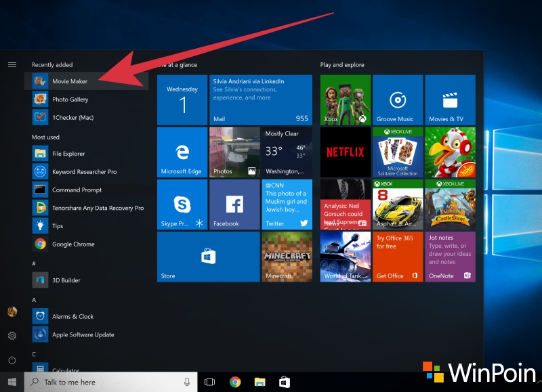
Task: Open the Facebook tile
Action: 234,204
